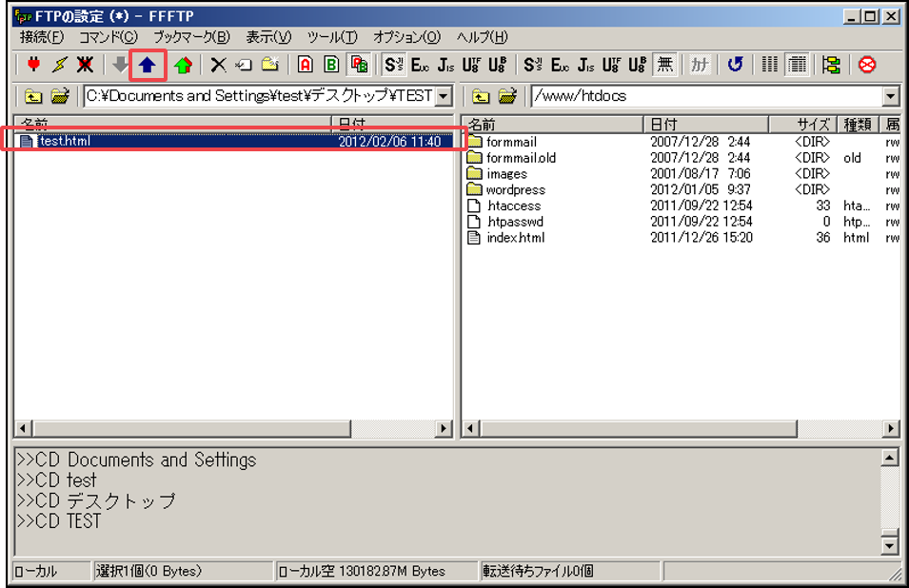Click log pane scroll down arrow
The width and height of the screenshot is (909, 588).
pos(890,546)
